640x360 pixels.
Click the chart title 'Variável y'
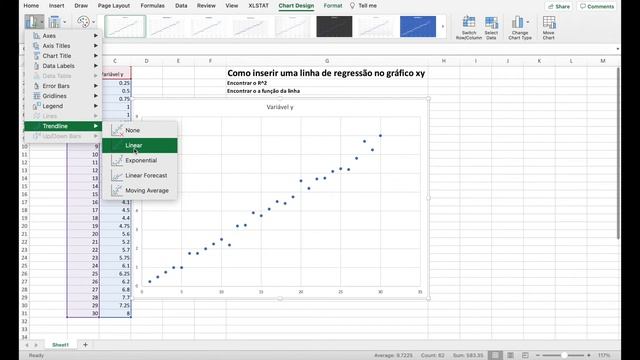280,107
